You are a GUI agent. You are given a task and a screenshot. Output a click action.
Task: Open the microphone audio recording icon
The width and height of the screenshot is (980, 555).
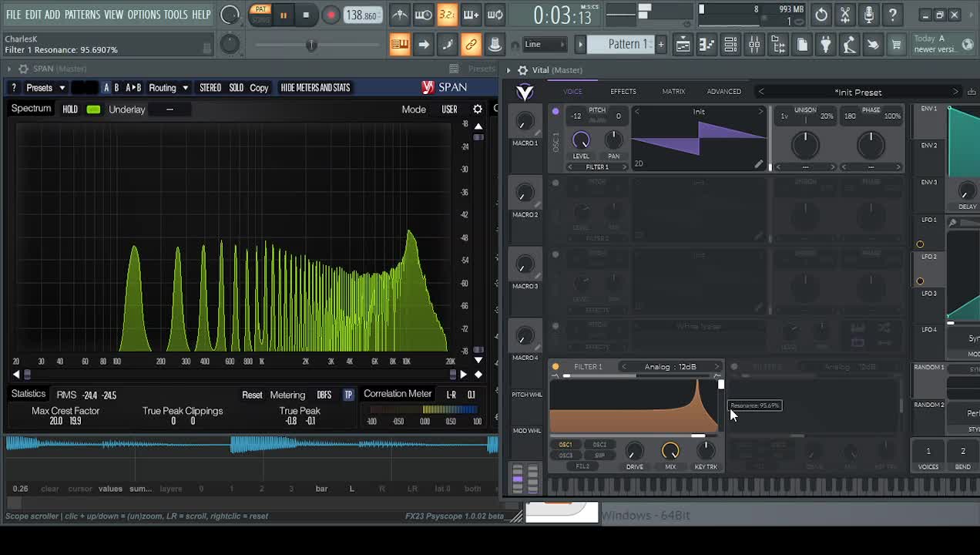click(869, 15)
